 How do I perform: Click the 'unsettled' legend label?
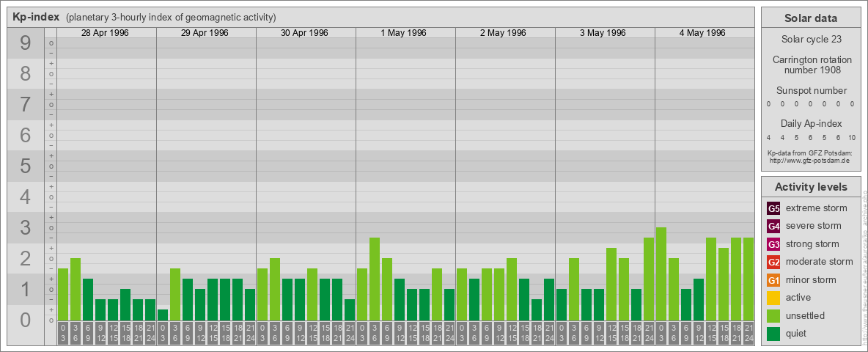coord(806,315)
